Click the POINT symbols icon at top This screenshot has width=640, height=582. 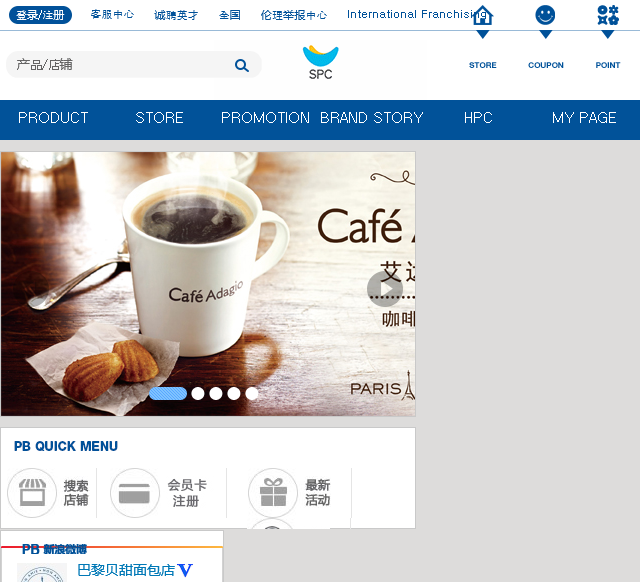(x=608, y=15)
